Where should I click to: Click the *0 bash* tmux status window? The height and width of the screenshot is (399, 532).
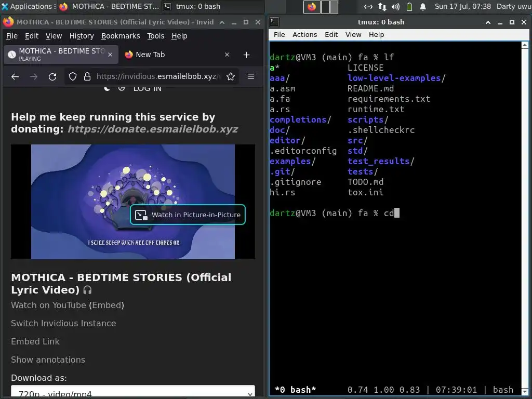[x=296, y=390]
